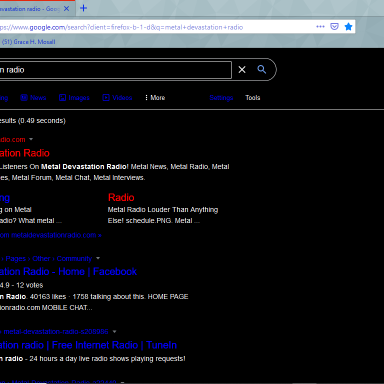The width and height of the screenshot is (384, 384).
Task: Open the page actions three-dot menu
Action: (x=320, y=27)
